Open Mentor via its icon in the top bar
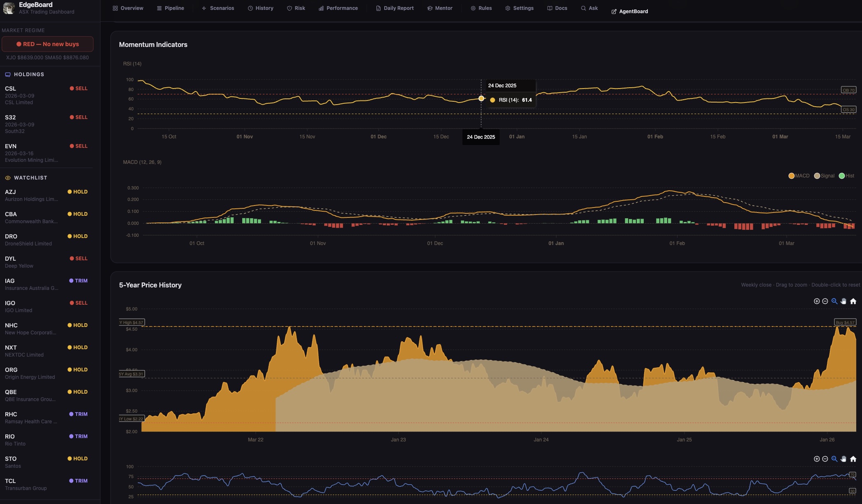 coord(430,8)
